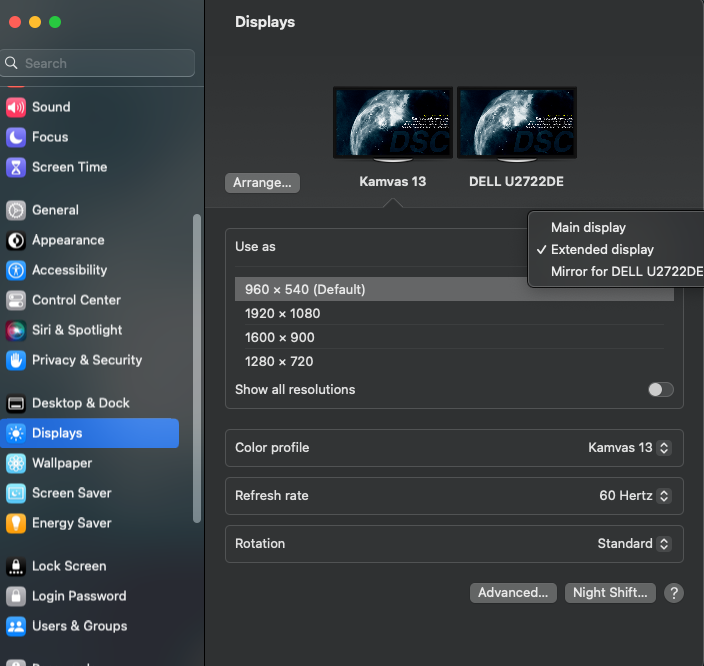Open Energy Saver bulb icon
704x666 pixels.
click(16, 523)
